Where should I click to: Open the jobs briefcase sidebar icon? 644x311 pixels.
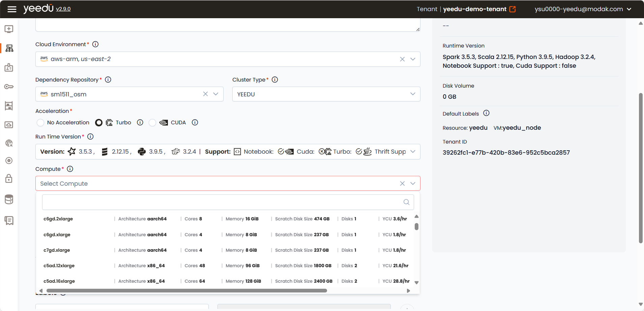[9, 67]
